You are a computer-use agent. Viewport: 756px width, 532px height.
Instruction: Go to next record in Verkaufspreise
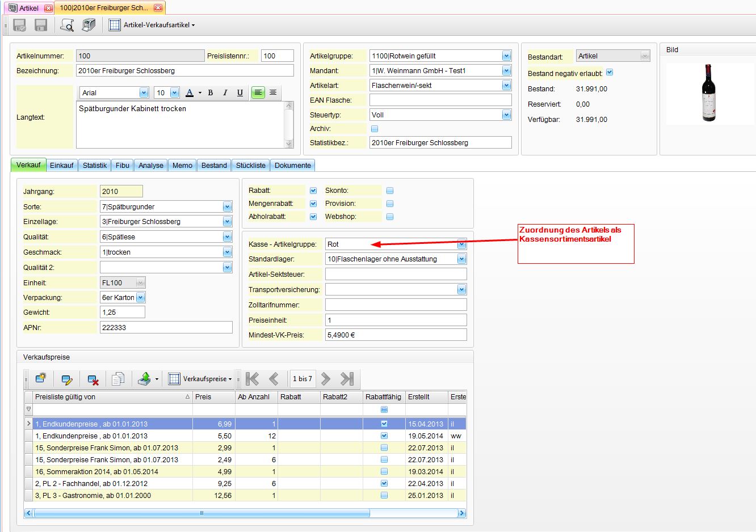(x=326, y=378)
